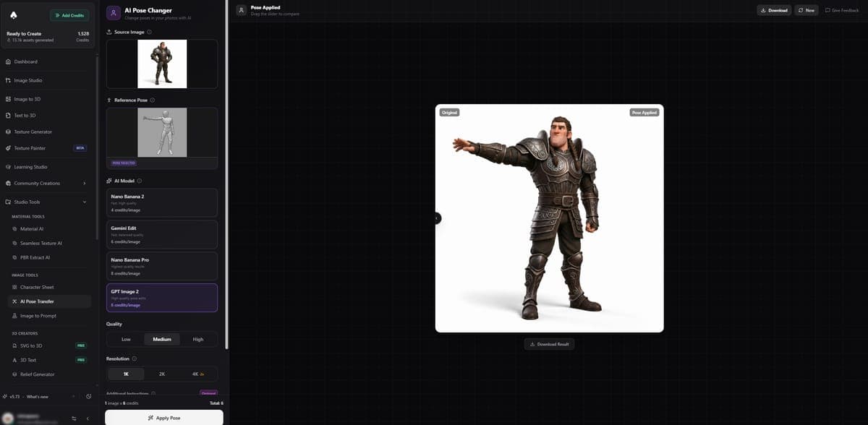
Task: Click the Pose Applied result image
Action: point(549,218)
